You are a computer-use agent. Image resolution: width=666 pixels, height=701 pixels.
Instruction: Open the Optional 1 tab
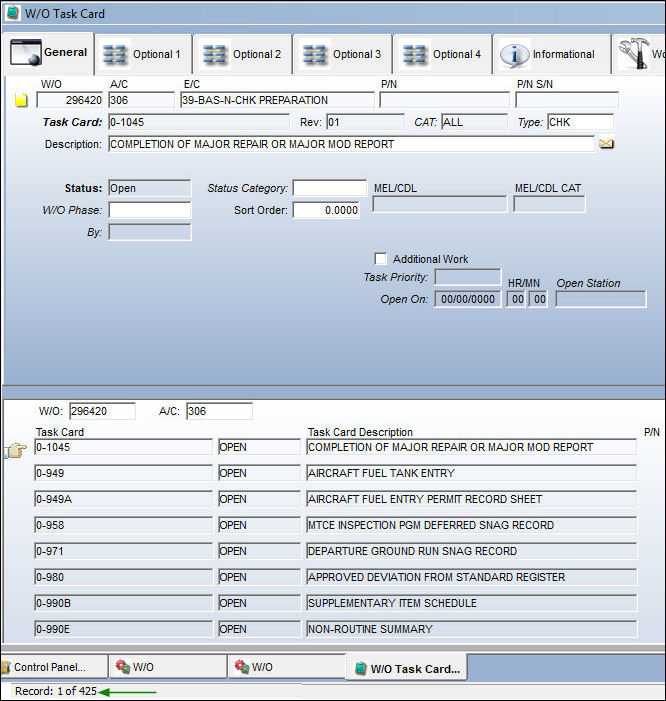(x=143, y=55)
